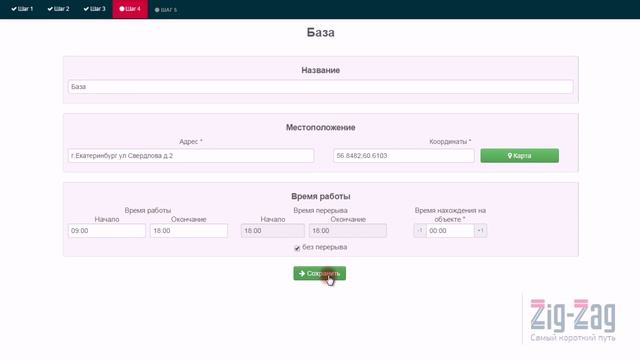This screenshot has height=360, width=640.
Task: Click the Местоположение section heading
Action: (320, 127)
